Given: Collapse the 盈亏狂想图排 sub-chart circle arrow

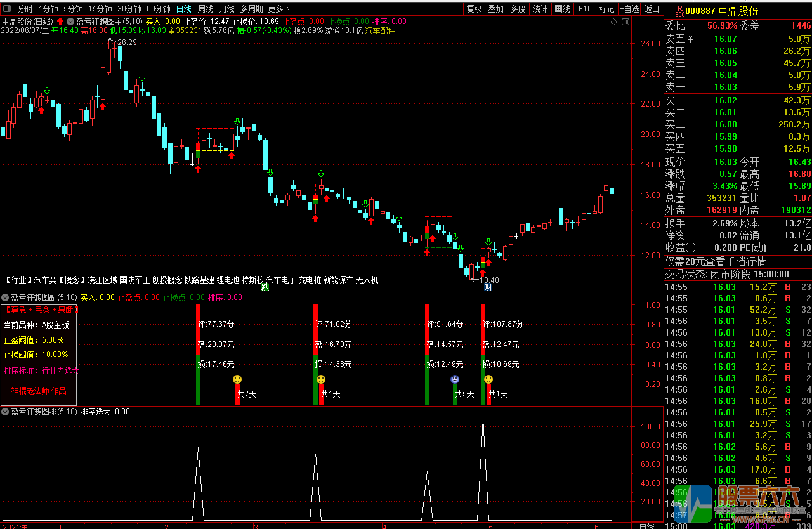Looking at the screenshot, I should point(5,412).
